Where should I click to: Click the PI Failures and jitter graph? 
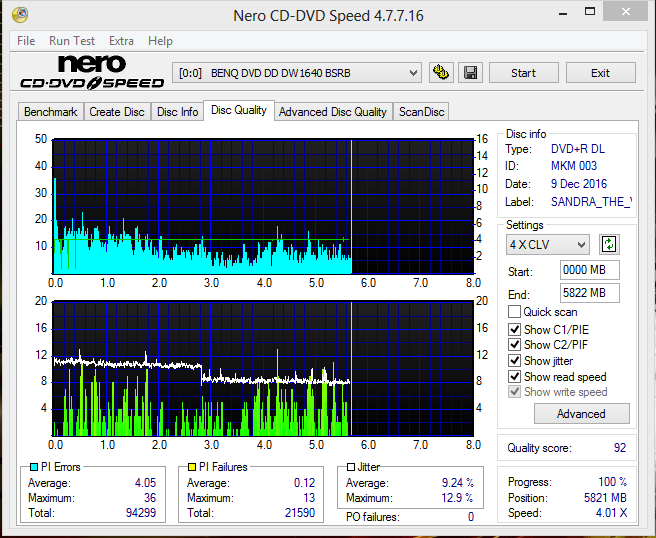[263, 369]
